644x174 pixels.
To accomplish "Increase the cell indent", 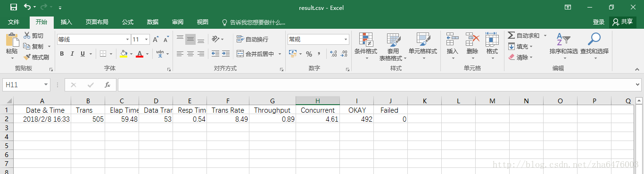I will point(226,54).
